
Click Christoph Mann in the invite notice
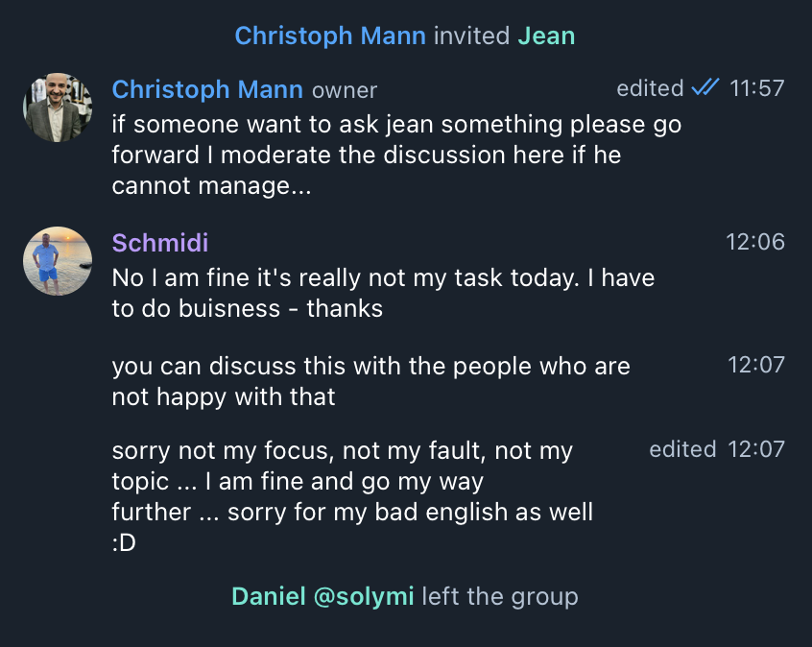tap(331, 36)
